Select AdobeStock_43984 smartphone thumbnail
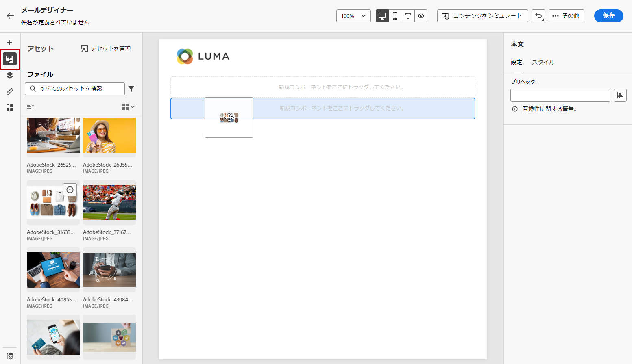Viewport: 632px width, 364px height. 109,270
